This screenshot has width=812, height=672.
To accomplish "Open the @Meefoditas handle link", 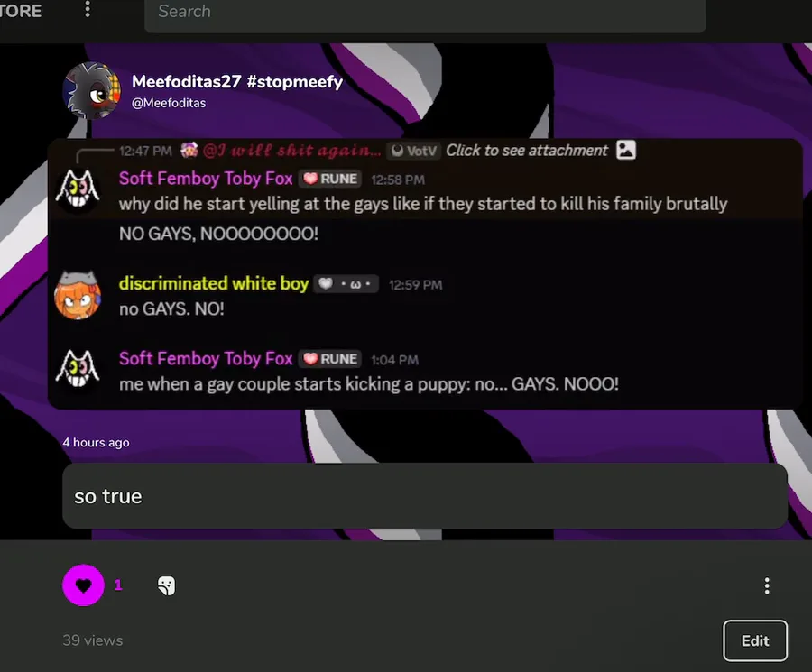I will [x=169, y=103].
